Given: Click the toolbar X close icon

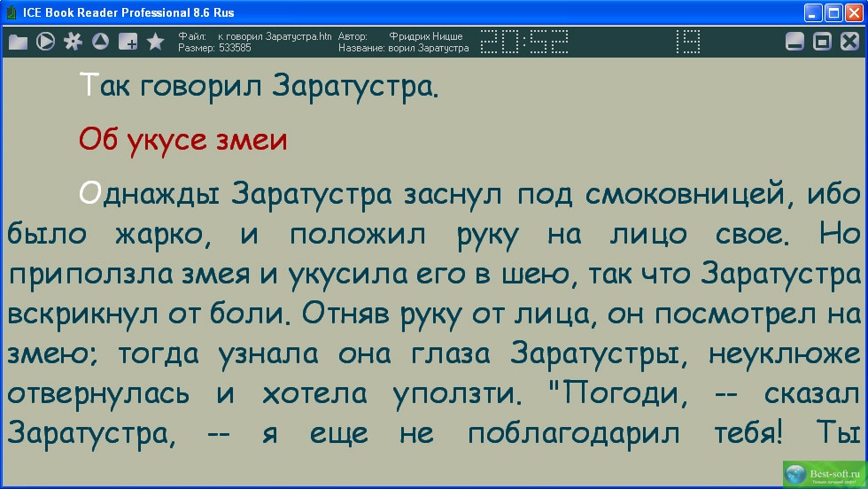Looking at the screenshot, I should coord(849,42).
